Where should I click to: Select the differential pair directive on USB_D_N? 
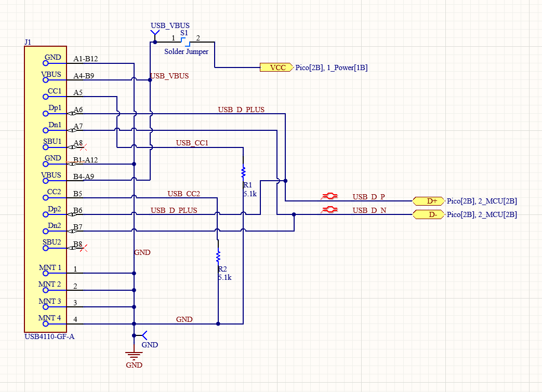click(x=329, y=210)
